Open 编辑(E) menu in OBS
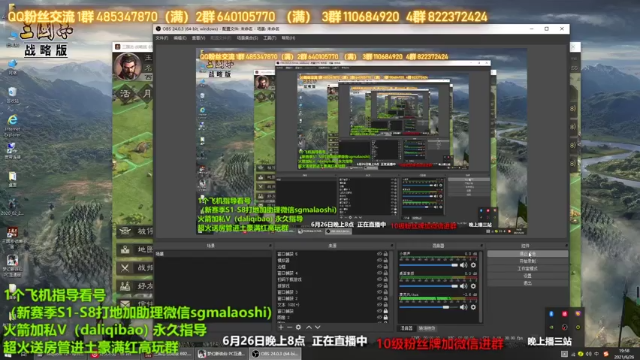Screen dimensions: 640x360 click(180, 38)
